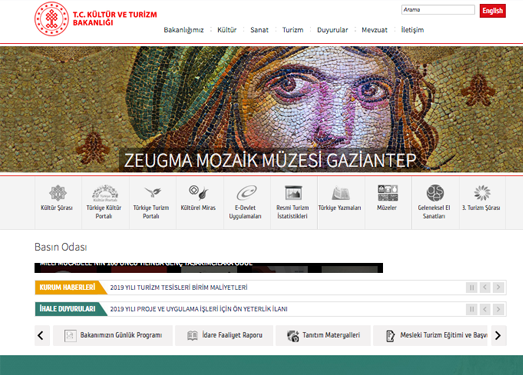Viewport: 523px width, 375px height.
Task: Click camera icon beside Tanıtım Materyalleri
Action: point(293,336)
